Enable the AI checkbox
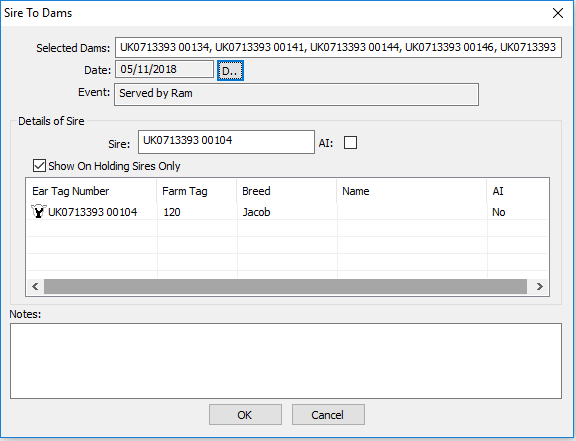Image resolution: width=576 pixels, height=441 pixels. click(350, 143)
